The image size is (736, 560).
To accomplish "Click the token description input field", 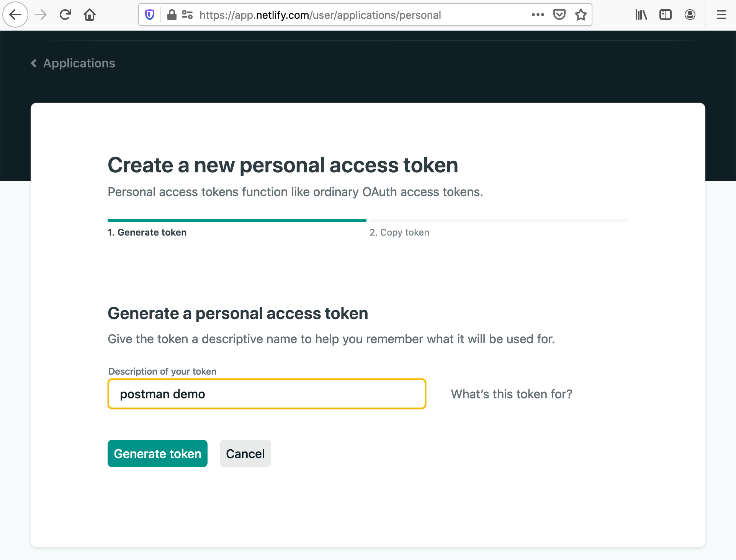I will tap(267, 394).
